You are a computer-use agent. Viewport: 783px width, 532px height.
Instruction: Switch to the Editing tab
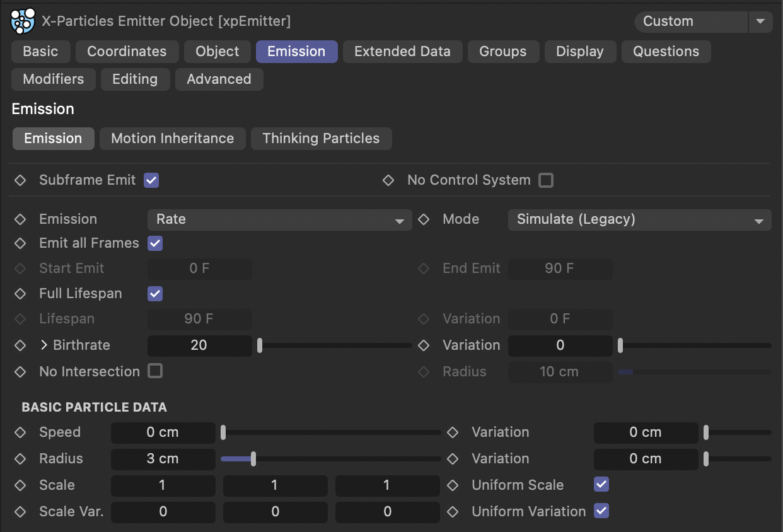(x=135, y=79)
